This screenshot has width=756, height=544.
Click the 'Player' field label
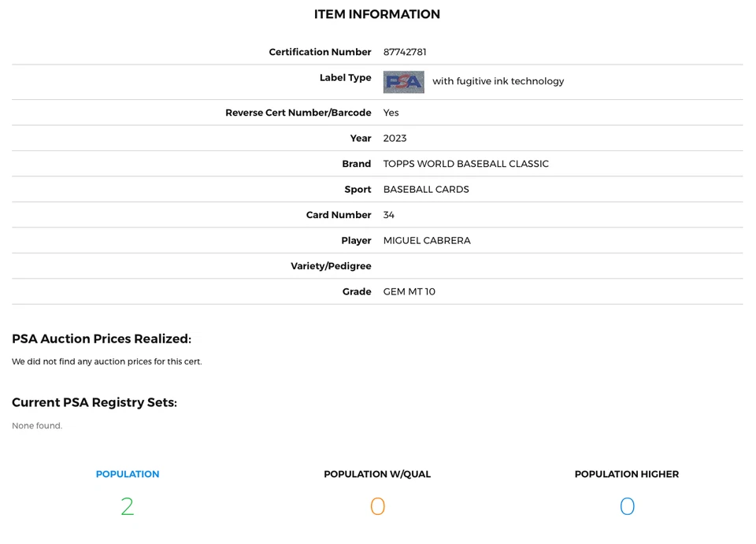pyautogui.click(x=356, y=240)
